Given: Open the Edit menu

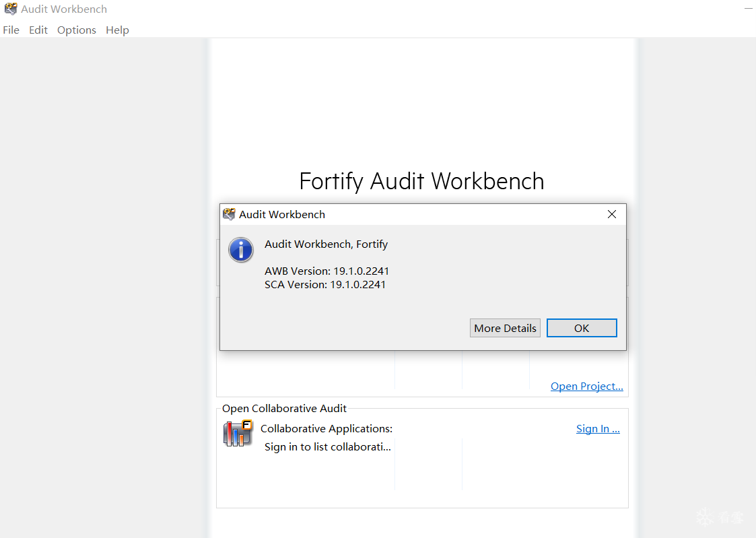Looking at the screenshot, I should (x=38, y=30).
